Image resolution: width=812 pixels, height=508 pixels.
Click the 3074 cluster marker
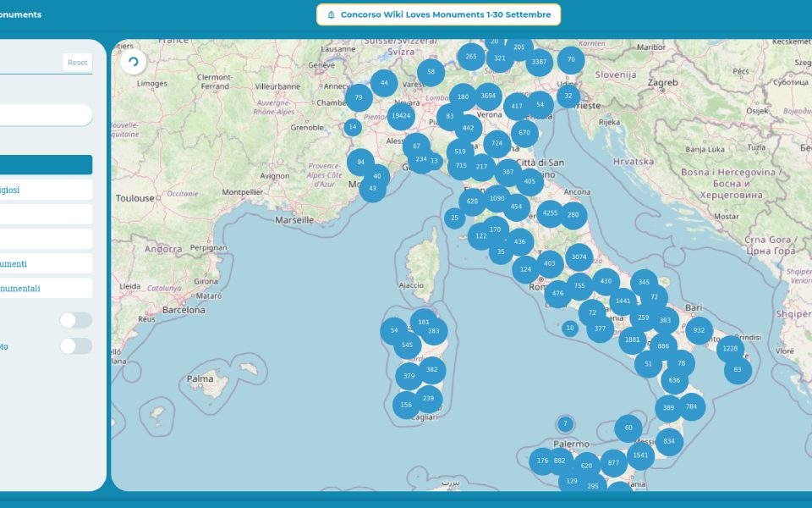coord(579,257)
